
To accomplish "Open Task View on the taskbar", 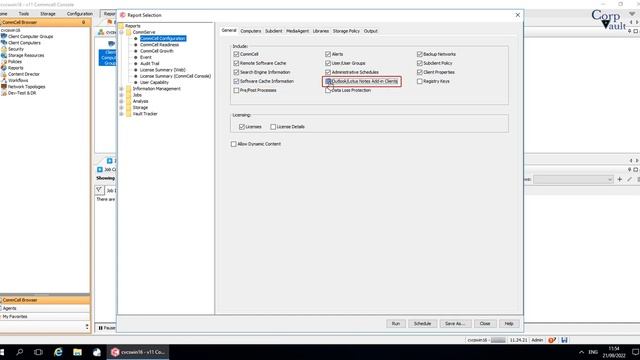I will click(x=38, y=352).
